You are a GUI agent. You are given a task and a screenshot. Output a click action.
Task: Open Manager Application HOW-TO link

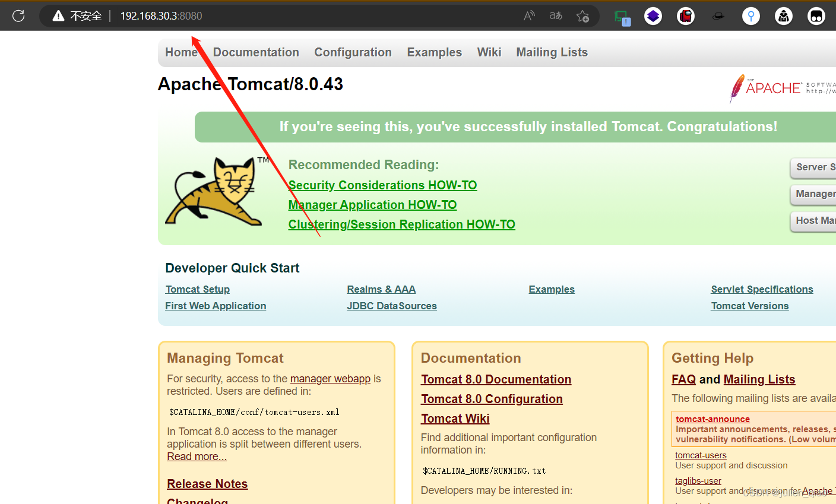tap(372, 205)
